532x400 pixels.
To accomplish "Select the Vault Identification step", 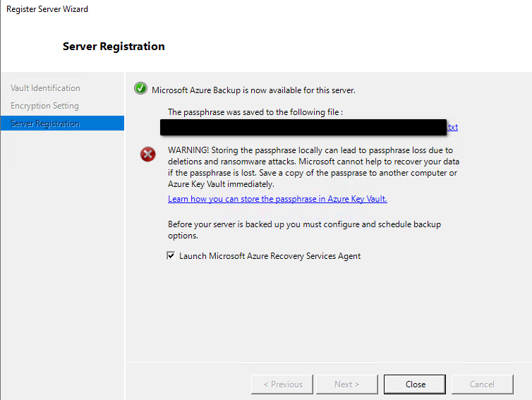I will click(45, 88).
